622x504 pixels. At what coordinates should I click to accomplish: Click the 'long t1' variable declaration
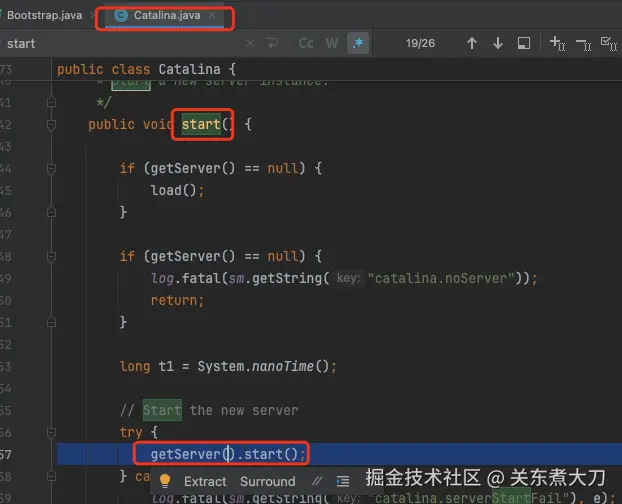click(x=147, y=366)
